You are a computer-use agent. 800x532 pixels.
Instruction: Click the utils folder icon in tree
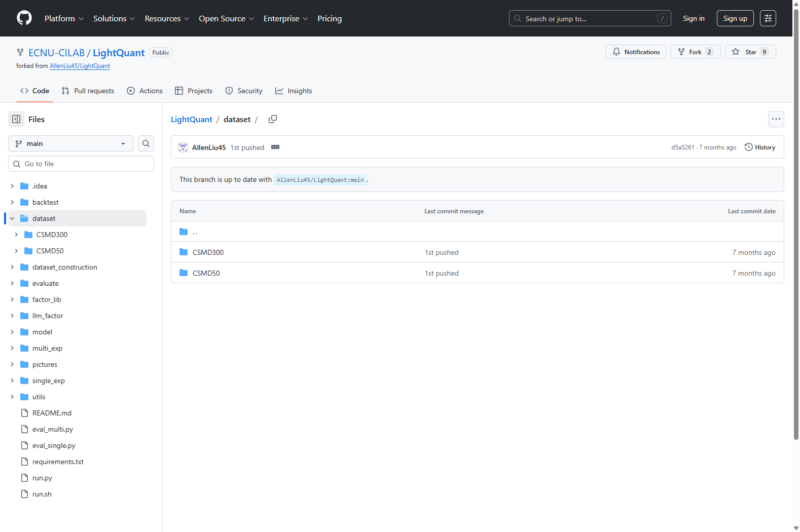24,397
